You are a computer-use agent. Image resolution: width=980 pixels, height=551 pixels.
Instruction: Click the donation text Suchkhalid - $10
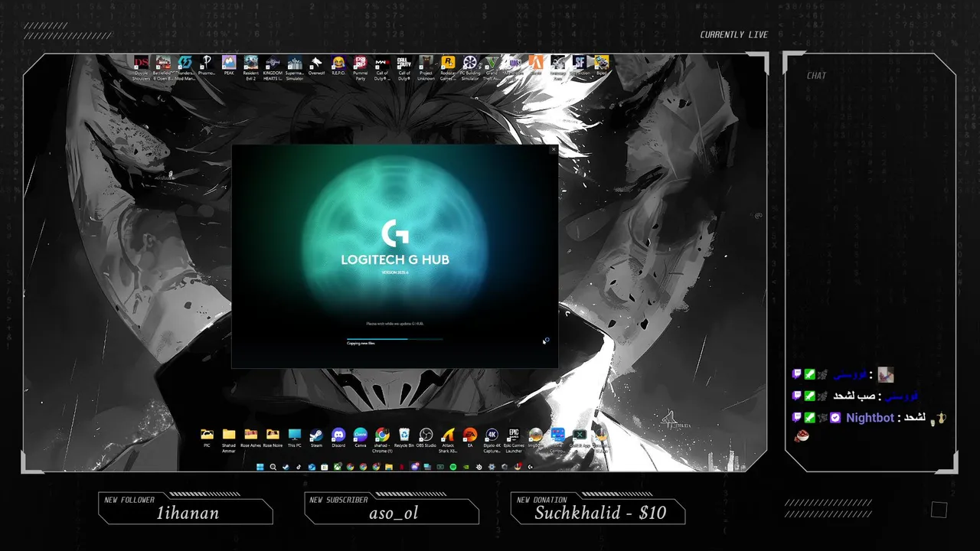click(600, 513)
